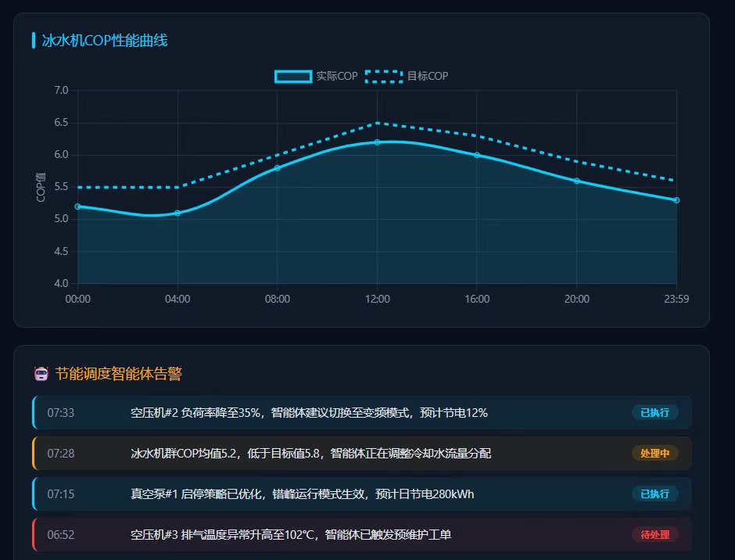Click the 08:00 x-axis label
Screen dimensions: 735x560
278,300
